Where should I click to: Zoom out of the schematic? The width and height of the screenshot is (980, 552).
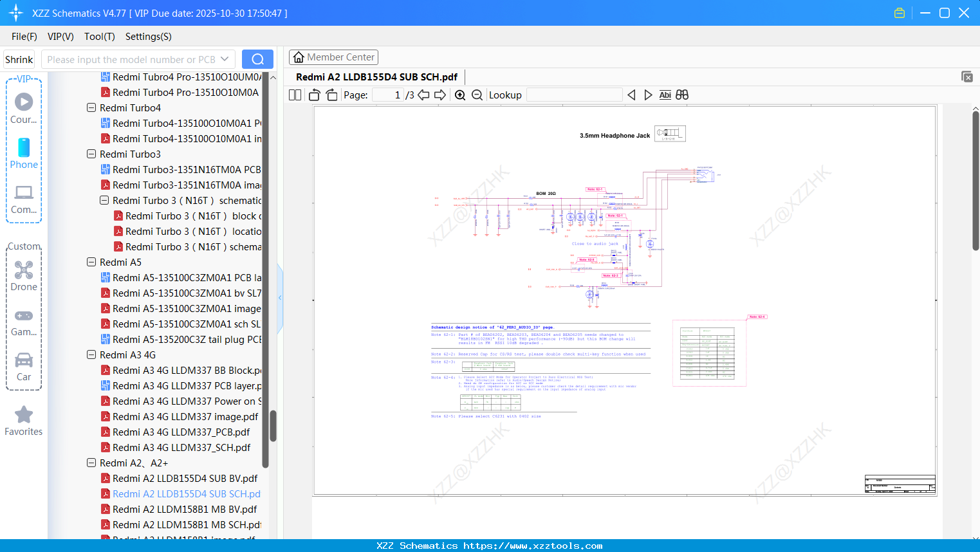(x=477, y=95)
